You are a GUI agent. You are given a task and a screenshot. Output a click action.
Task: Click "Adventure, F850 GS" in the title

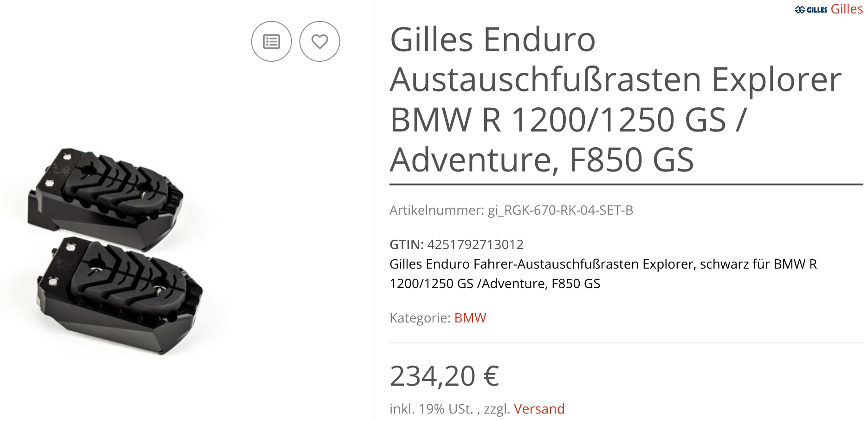pyautogui.click(x=542, y=160)
